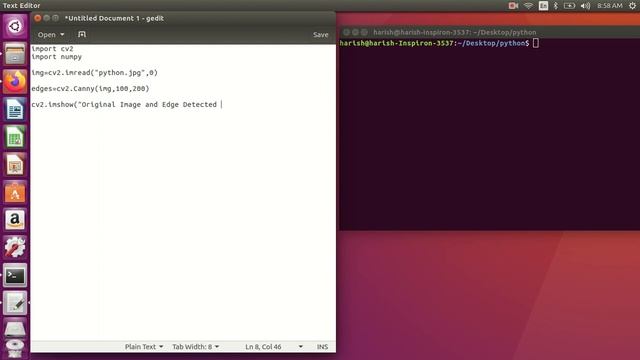Create a new document in gedit toolbar
The image size is (640, 360).
coord(82,34)
